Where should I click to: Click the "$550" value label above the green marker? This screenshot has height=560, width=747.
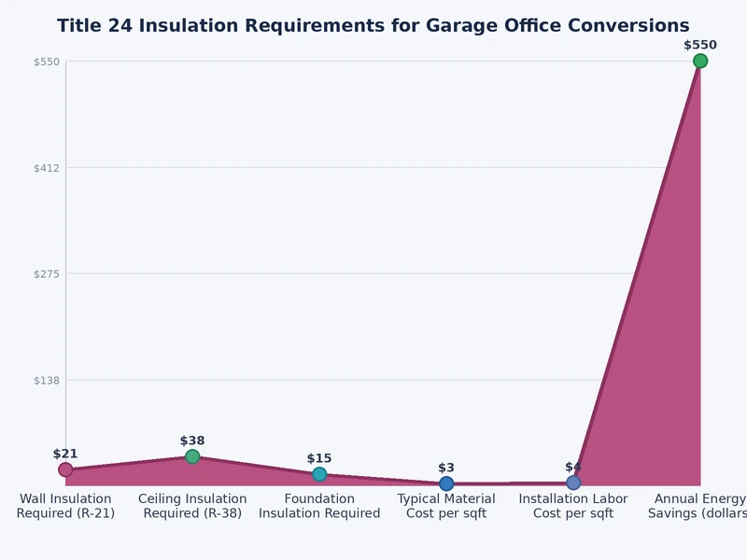point(700,45)
